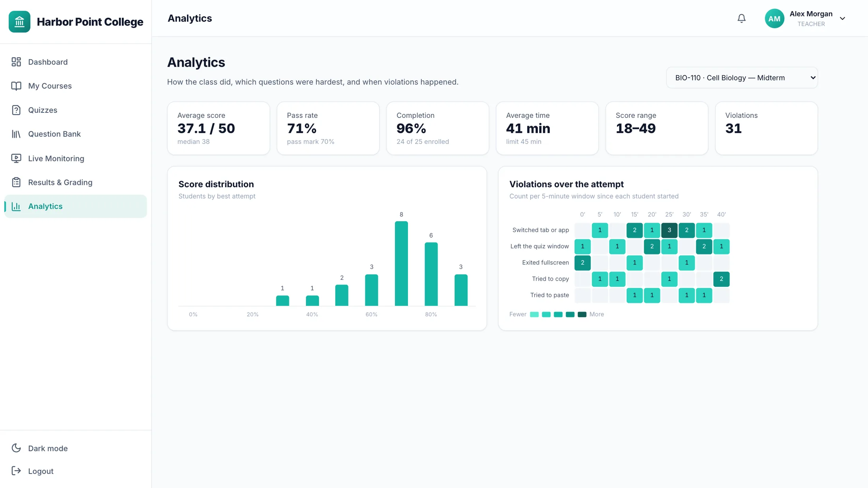Open the BIO-110 Cell Biology Midterm selector
This screenshot has width=868, height=488.
click(742, 78)
